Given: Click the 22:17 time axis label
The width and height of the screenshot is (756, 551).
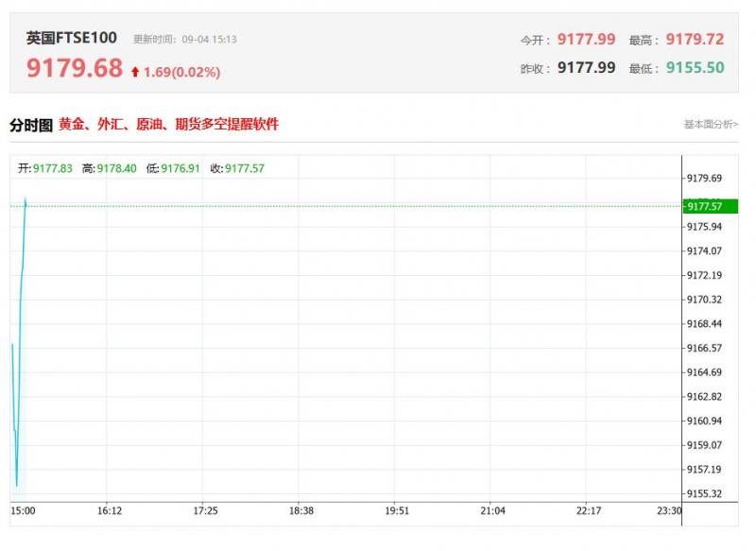Looking at the screenshot, I should coord(589,510).
